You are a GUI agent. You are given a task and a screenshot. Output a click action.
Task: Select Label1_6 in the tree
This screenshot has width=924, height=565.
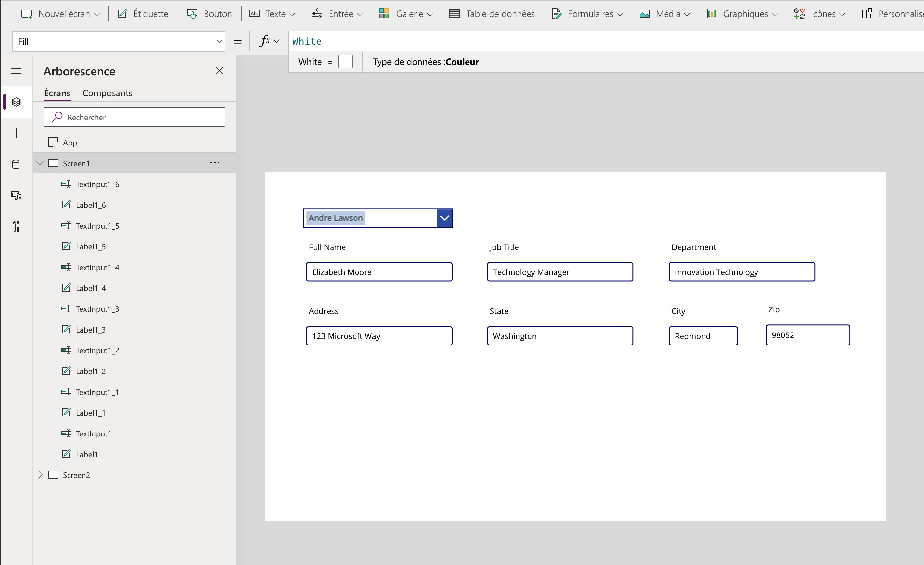point(134,205)
